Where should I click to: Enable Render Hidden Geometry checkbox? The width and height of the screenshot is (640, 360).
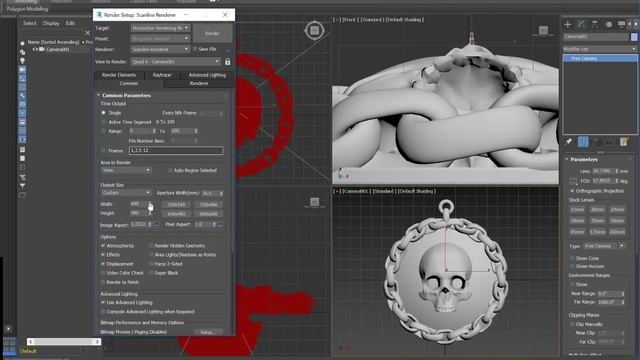(x=151, y=246)
